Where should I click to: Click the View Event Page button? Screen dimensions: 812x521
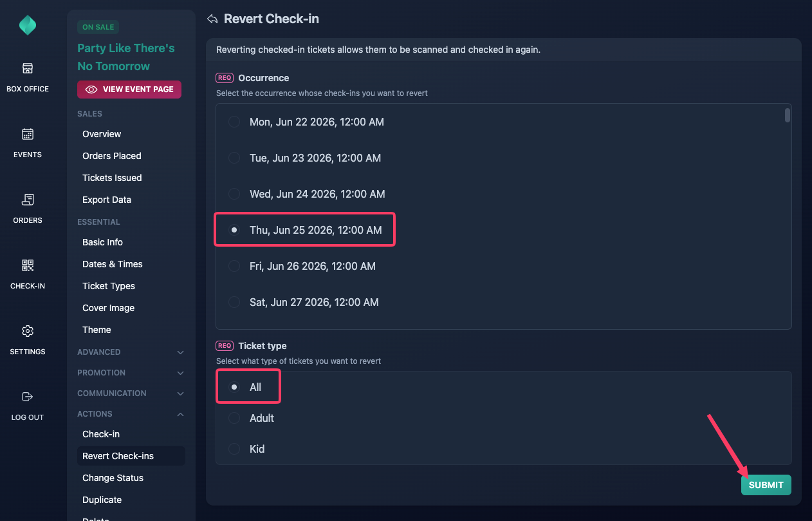click(129, 90)
